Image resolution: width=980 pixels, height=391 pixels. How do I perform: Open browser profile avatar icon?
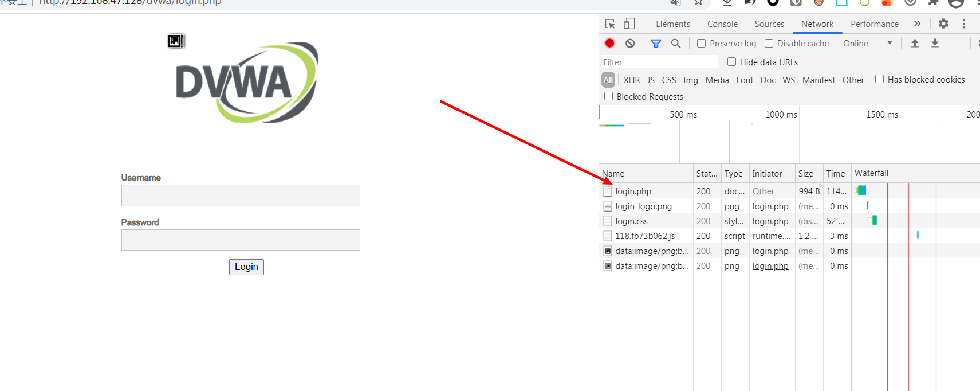tap(956, 3)
